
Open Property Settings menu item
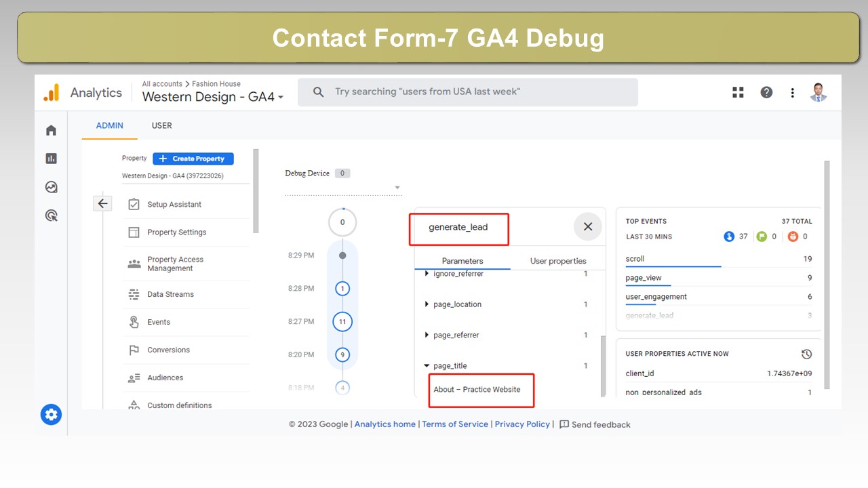[177, 232]
